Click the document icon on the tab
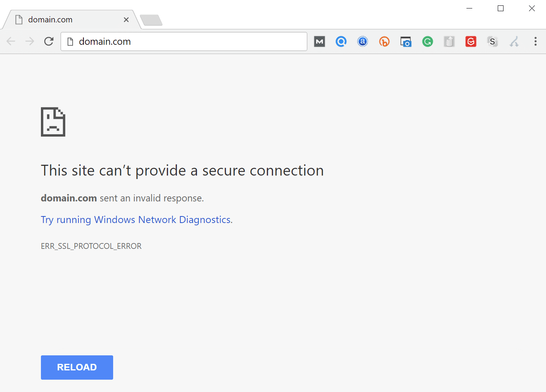 click(19, 19)
